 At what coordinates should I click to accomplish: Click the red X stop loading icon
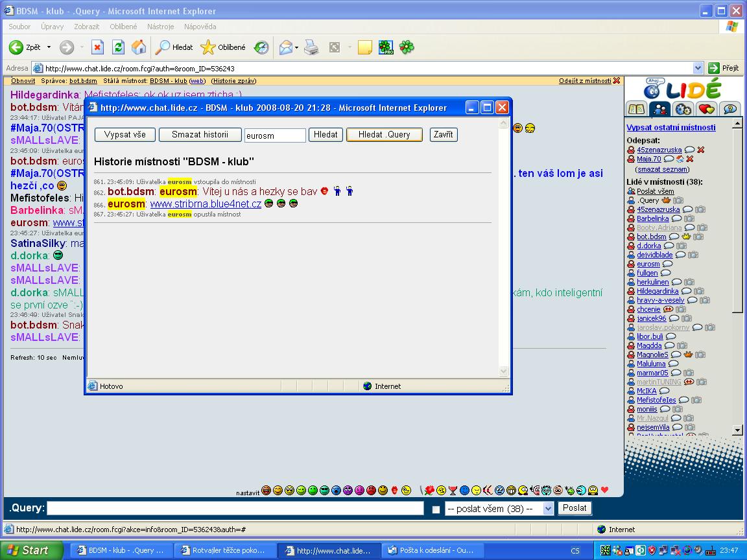(x=97, y=47)
